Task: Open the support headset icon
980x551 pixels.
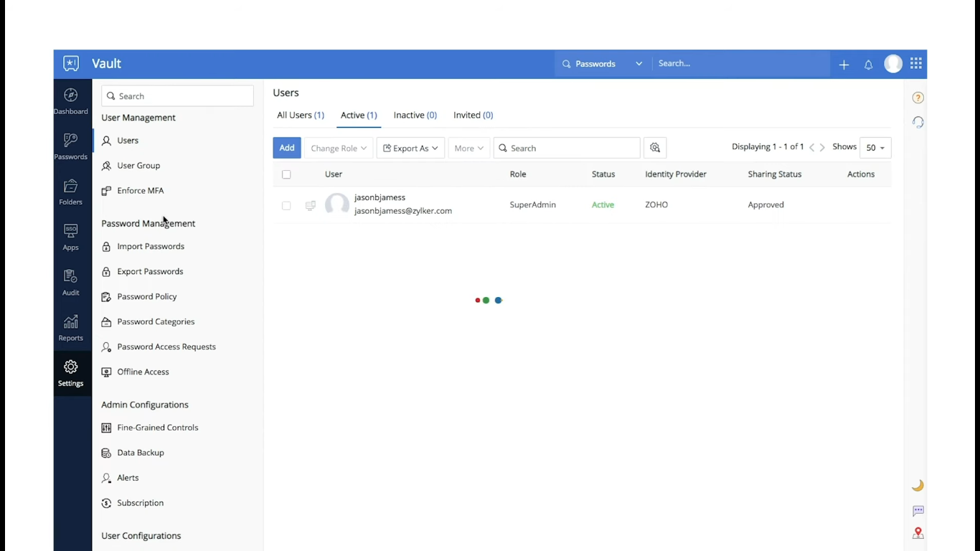Action: point(918,122)
